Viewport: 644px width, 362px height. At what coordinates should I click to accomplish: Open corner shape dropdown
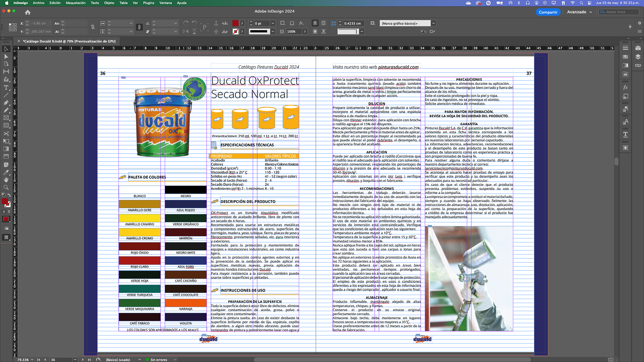[362, 32]
